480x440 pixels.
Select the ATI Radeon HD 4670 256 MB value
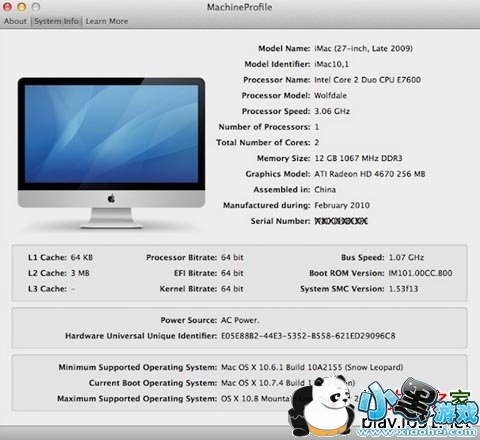pos(370,174)
